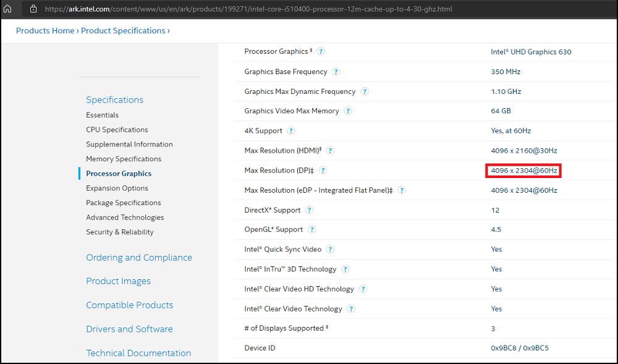618x364 pixels.
Task: Click the home icon in the browser toolbar
Action: pyautogui.click(x=7, y=9)
